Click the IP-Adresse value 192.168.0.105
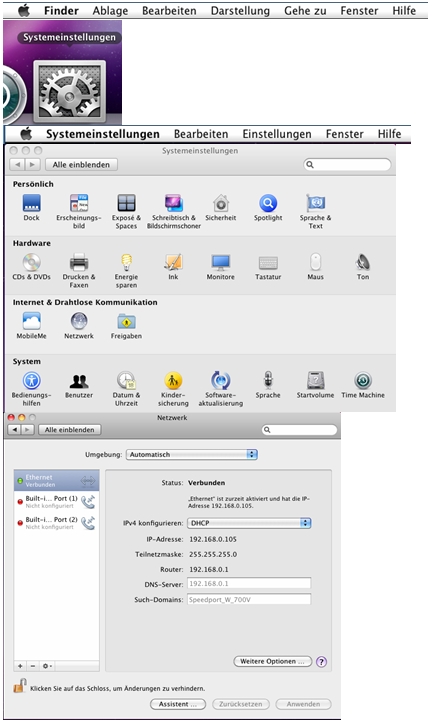Image resolution: width=436 pixels, height=726 pixels. 213,539
